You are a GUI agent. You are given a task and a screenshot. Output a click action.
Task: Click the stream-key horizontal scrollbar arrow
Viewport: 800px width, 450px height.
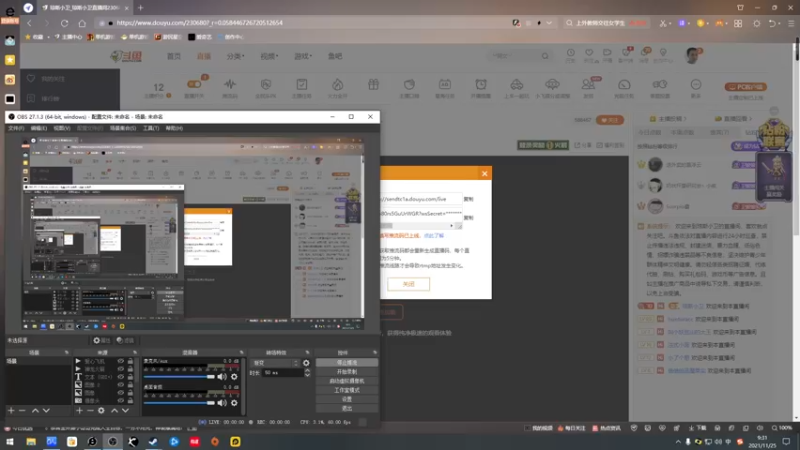coord(451,226)
